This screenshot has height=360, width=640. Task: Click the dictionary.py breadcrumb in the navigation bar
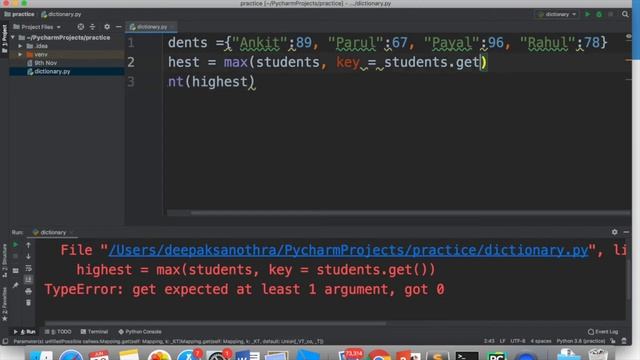coord(61,14)
